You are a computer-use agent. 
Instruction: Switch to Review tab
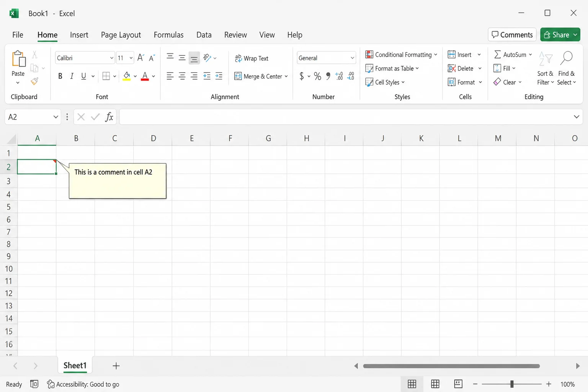pyautogui.click(x=235, y=35)
